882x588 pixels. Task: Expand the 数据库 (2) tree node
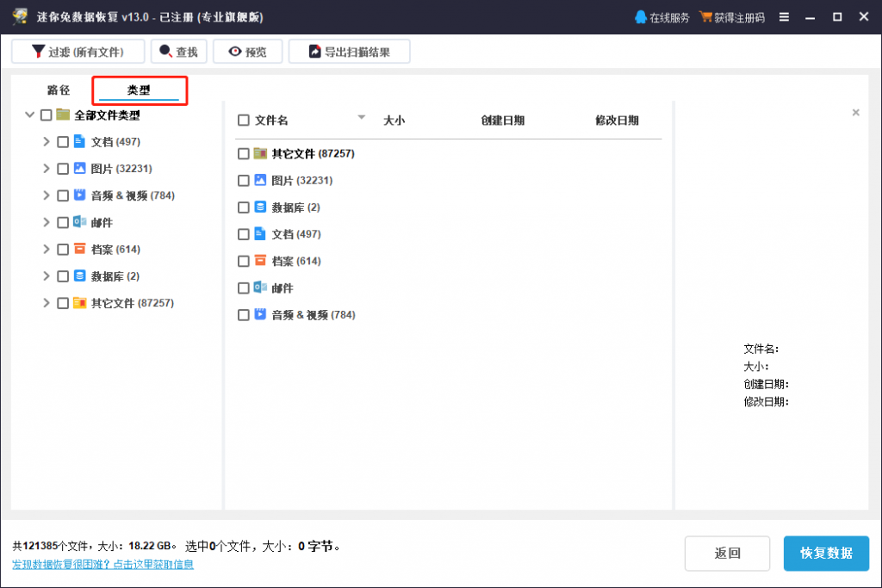(x=47, y=276)
